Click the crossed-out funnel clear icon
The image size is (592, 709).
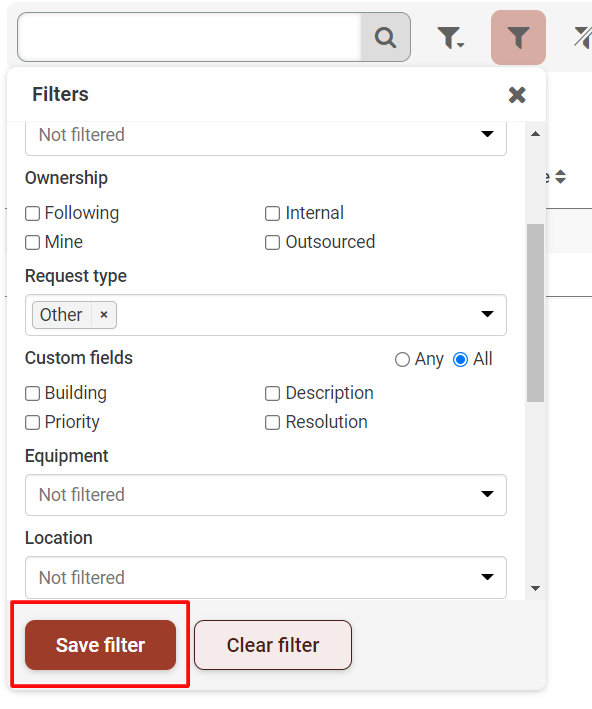coord(583,38)
